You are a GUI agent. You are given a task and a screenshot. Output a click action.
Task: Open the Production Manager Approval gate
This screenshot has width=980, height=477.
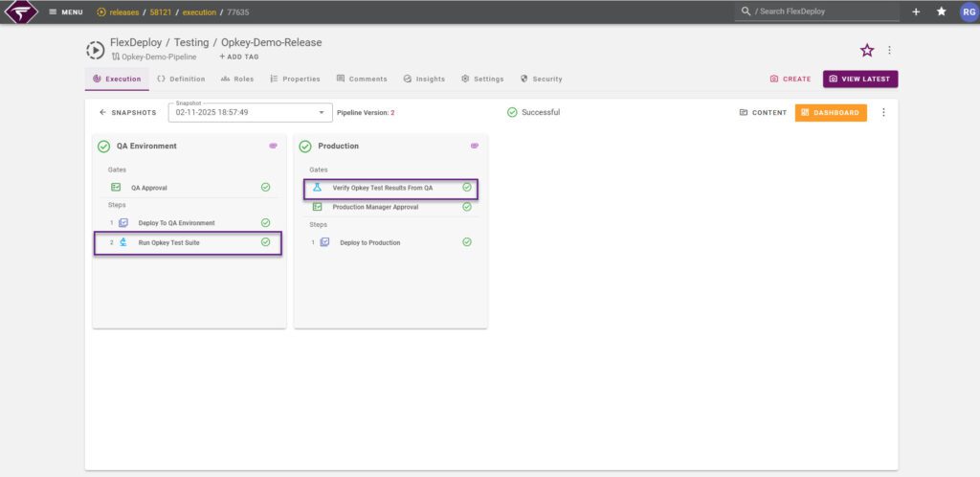tap(391, 207)
